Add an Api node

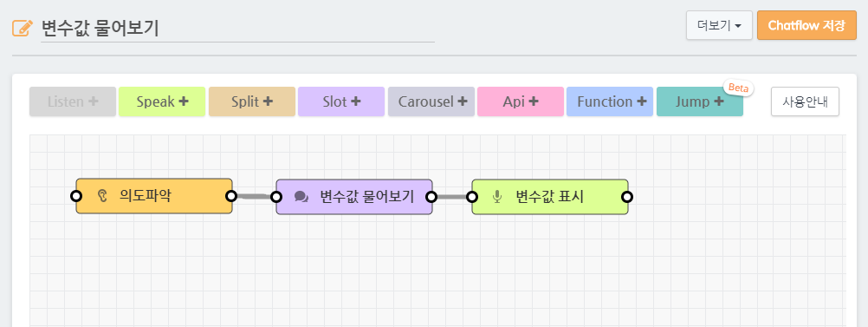click(521, 102)
